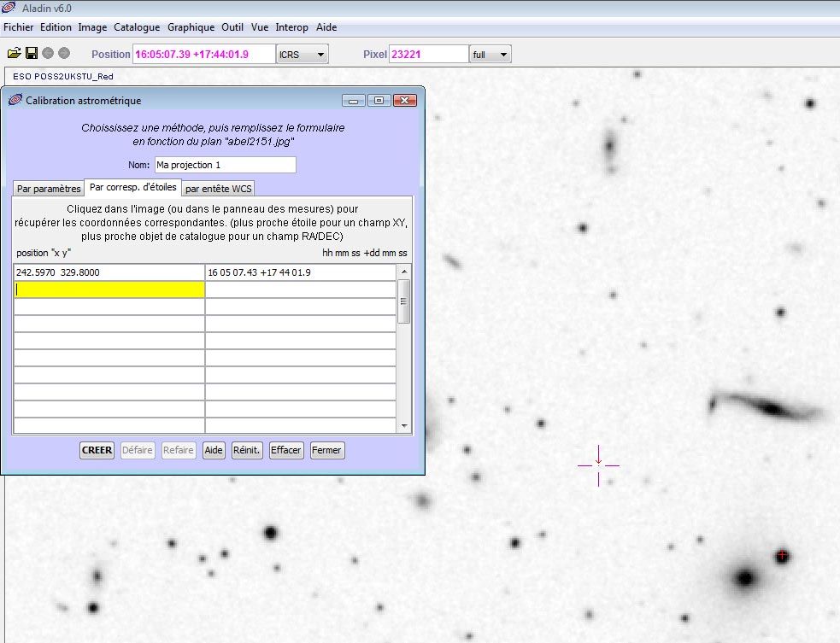Click the Nom field 'Ma projection 1'
This screenshot has width=840, height=643.
pos(225,165)
